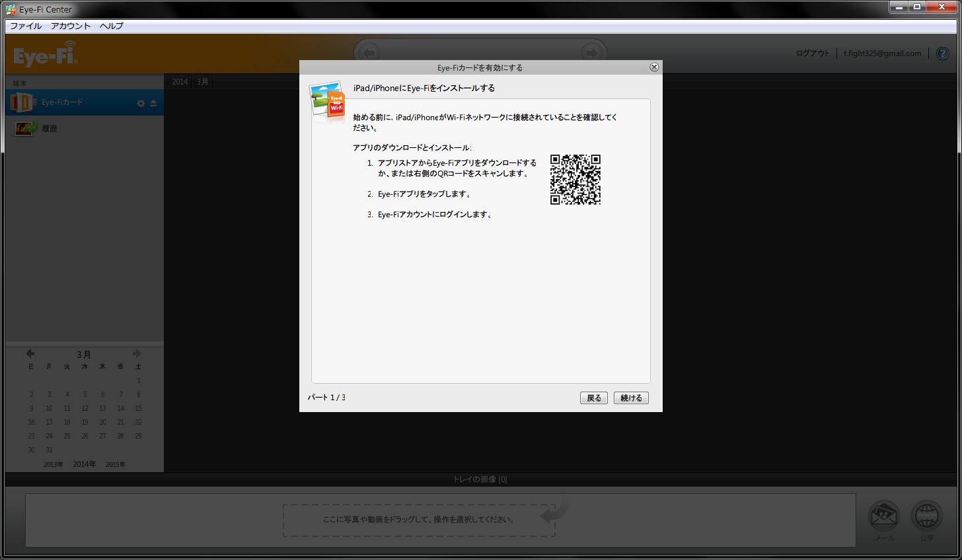Select day 20 in the calendar
962x560 pixels.
(102, 422)
